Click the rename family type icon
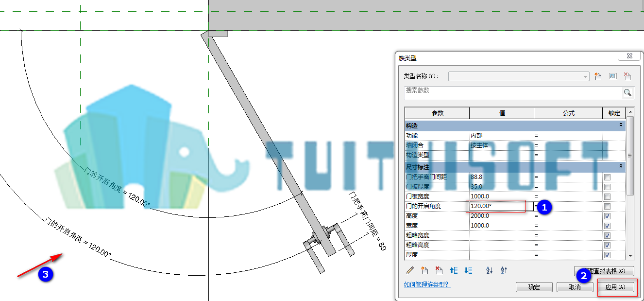 pyautogui.click(x=612, y=76)
